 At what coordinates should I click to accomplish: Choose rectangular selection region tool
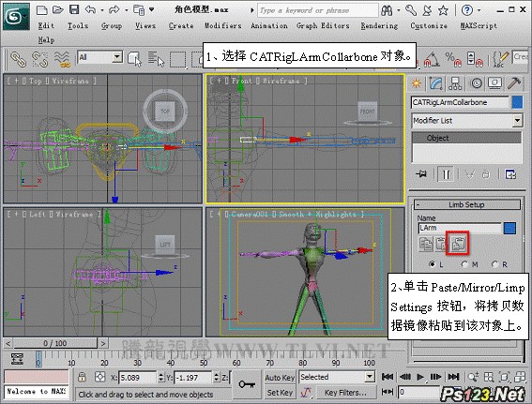[x=177, y=60]
